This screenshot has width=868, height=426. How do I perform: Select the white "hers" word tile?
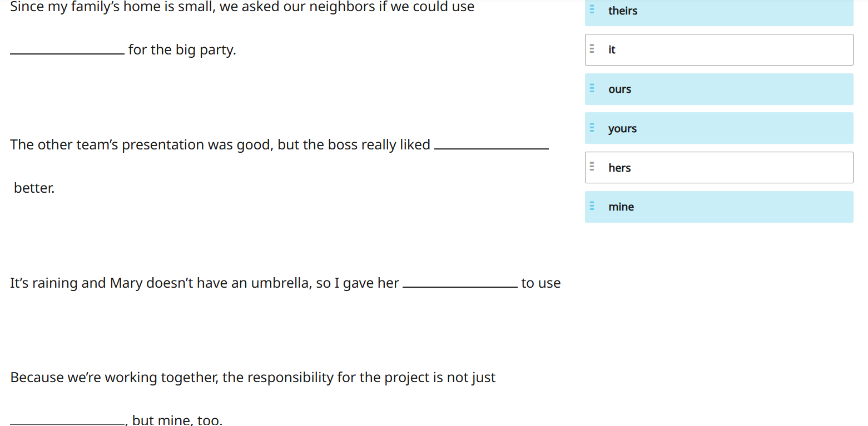pyautogui.click(x=718, y=168)
